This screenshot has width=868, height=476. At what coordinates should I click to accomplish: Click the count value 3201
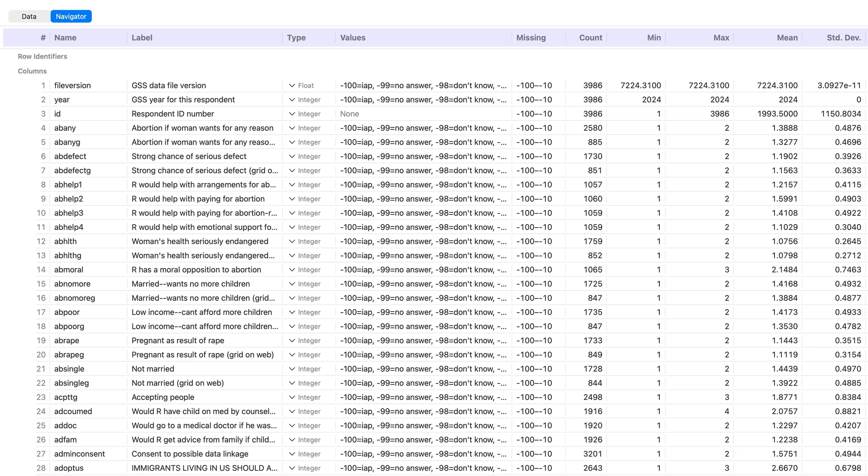tap(592, 454)
